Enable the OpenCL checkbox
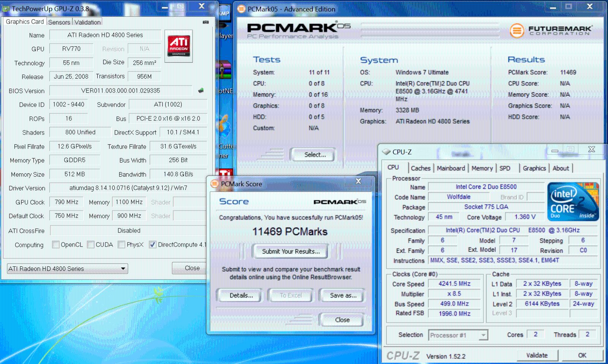This screenshot has width=608, height=364. [55, 245]
